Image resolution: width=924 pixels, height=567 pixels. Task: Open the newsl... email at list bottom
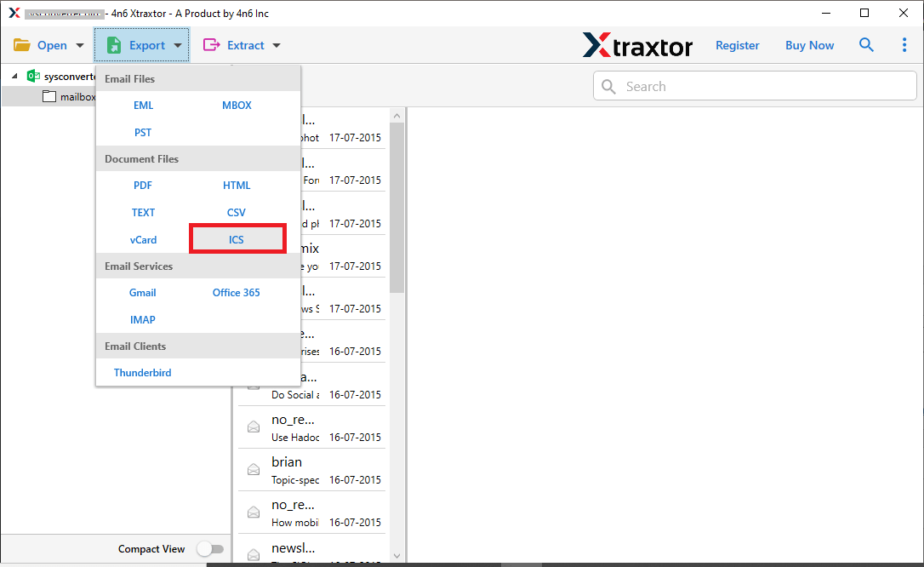coord(311,549)
